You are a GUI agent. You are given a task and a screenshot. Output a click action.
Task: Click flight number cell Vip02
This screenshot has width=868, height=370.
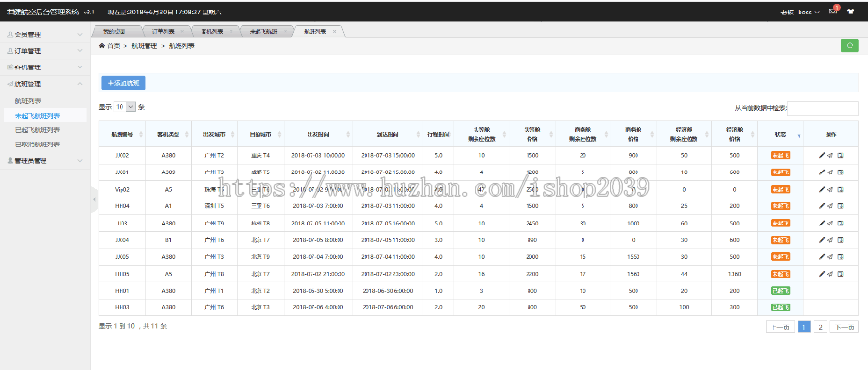tap(122, 189)
